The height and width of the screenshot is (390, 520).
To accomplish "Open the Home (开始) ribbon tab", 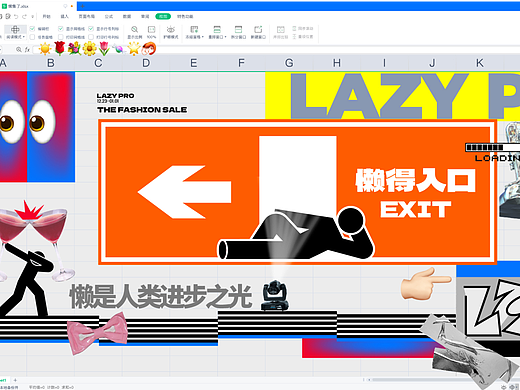I will [46, 16].
